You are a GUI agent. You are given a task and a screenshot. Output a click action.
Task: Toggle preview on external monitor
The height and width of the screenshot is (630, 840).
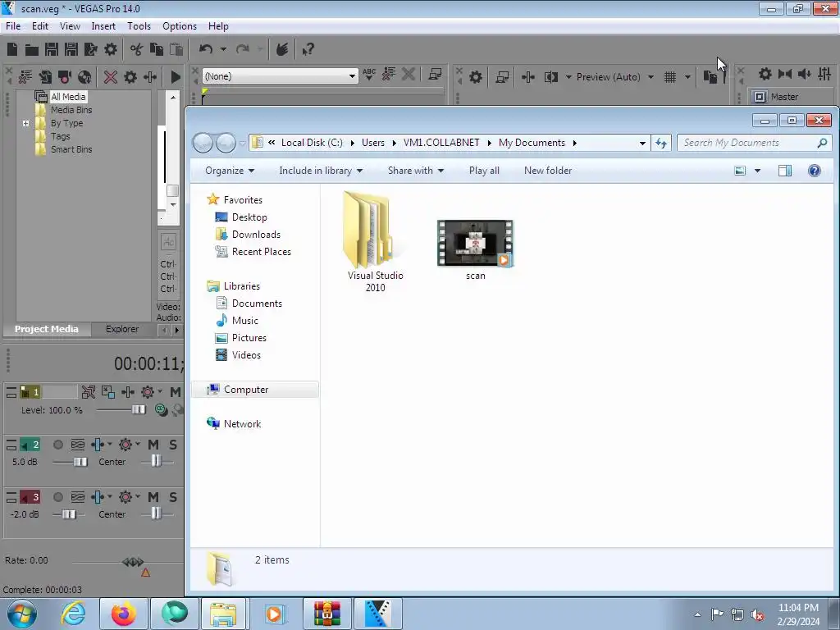pyautogui.click(x=502, y=76)
